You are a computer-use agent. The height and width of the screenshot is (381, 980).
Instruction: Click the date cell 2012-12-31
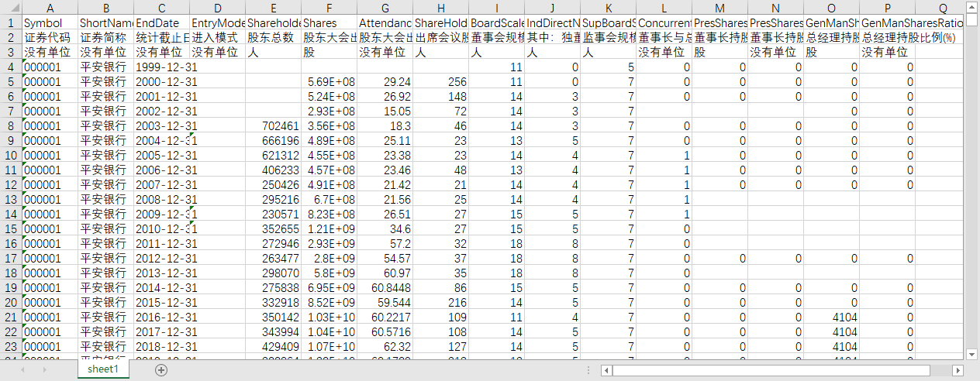pyautogui.click(x=161, y=258)
